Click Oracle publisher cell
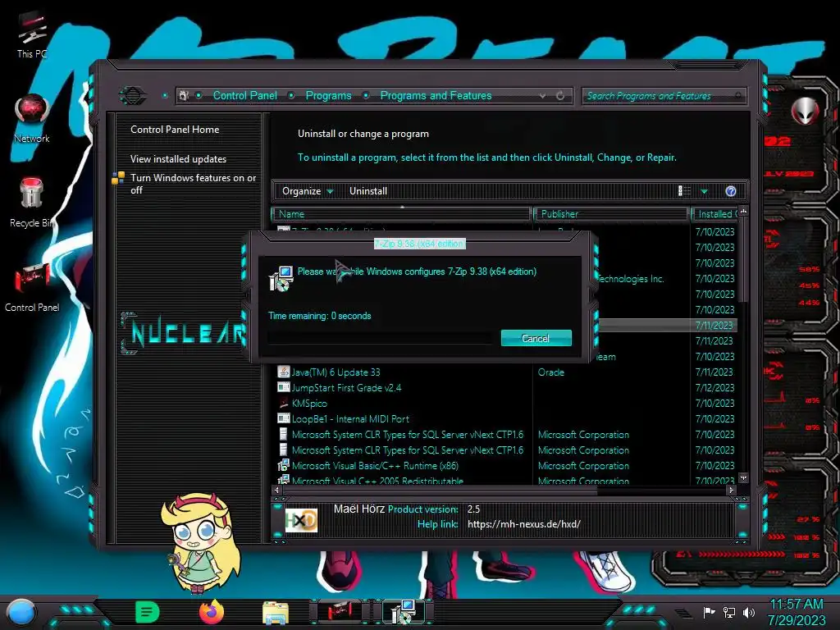840x630 pixels. coord(550,372)
